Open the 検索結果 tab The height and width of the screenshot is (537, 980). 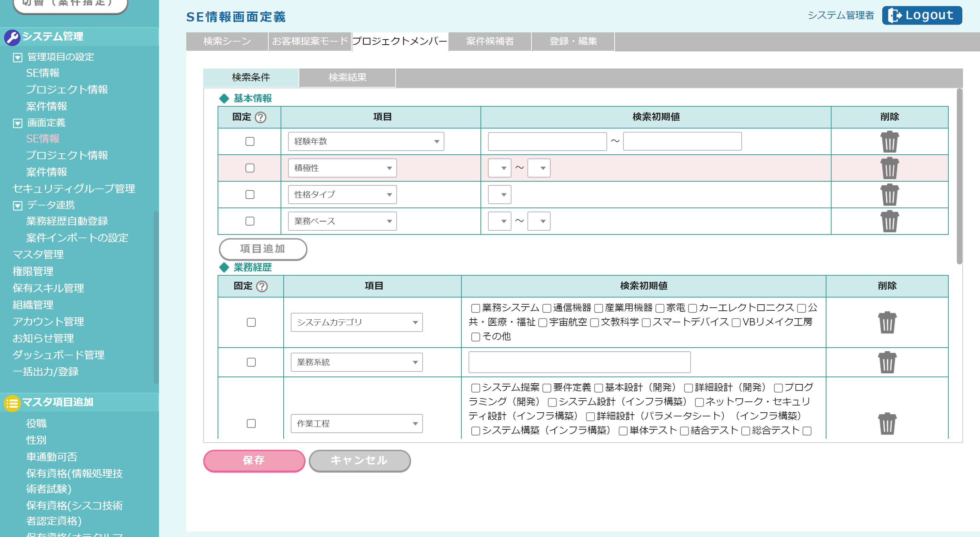coord(347,78)
